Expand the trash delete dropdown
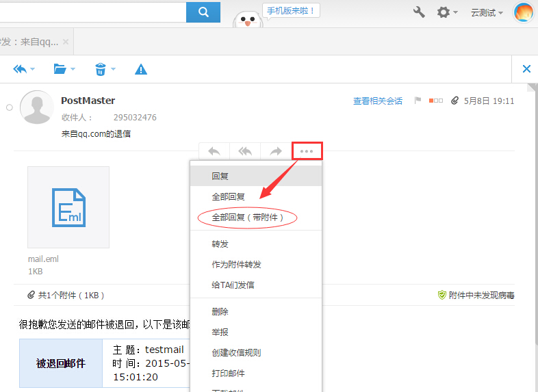Viewport: 538px width, 392px height. pos(105,69)
